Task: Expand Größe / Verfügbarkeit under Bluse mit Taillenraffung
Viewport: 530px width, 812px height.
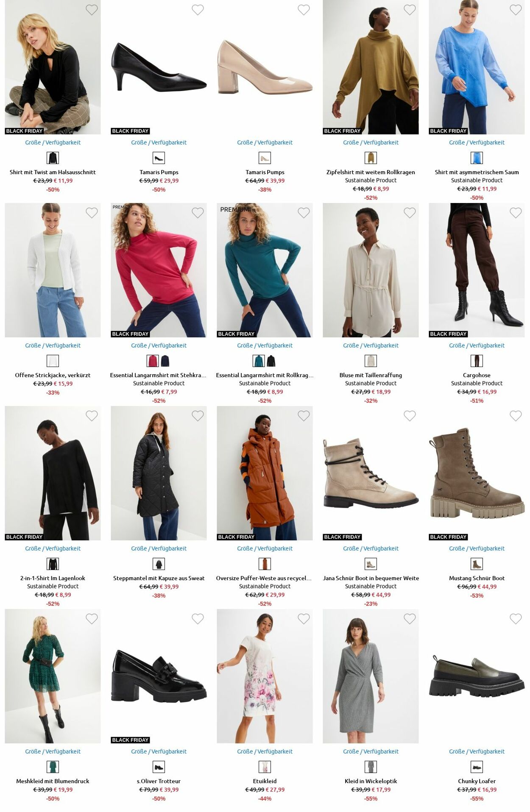Action: pyautogui.click(x=371, y=345)
